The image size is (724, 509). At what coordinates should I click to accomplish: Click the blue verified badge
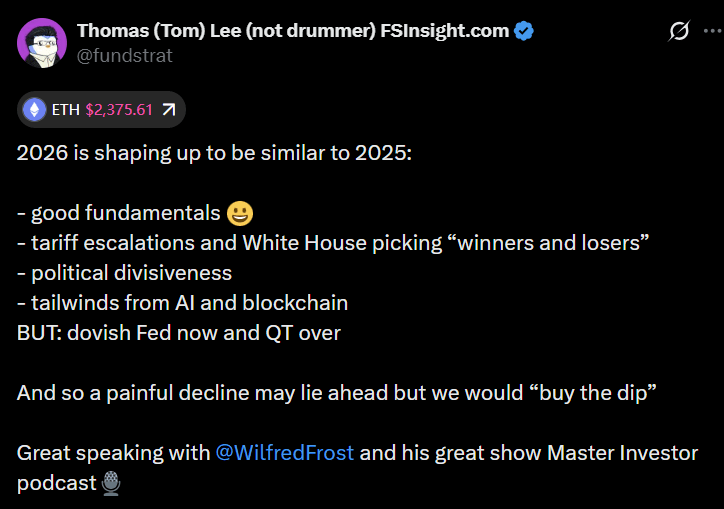(x=523, y=31)
